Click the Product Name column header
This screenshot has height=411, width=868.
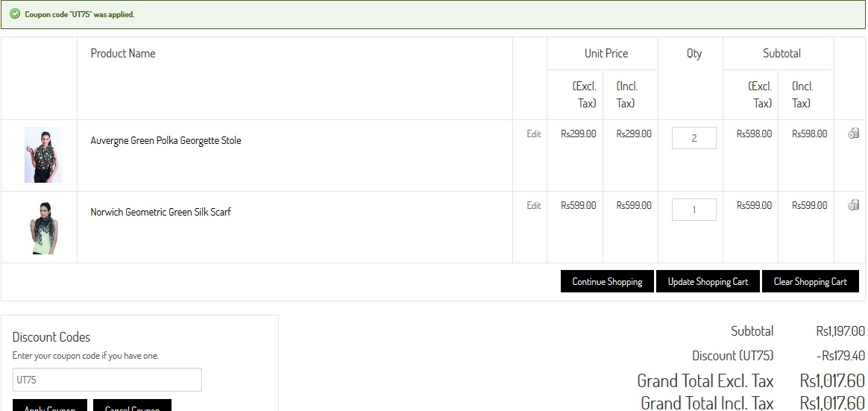click(123, 53)
